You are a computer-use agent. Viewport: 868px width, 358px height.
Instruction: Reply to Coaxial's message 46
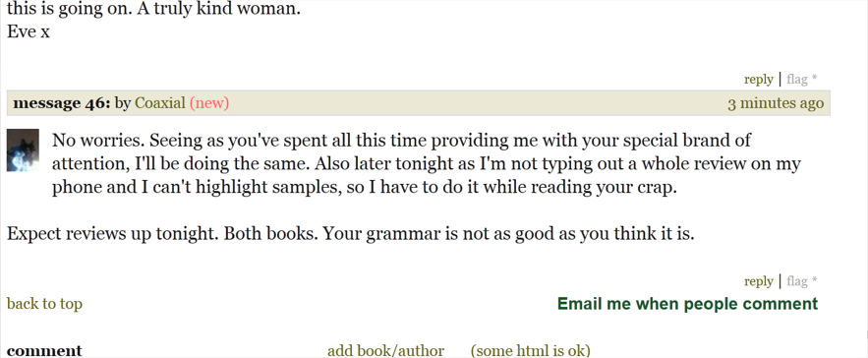pyautogui.click(x=758, y=281)
